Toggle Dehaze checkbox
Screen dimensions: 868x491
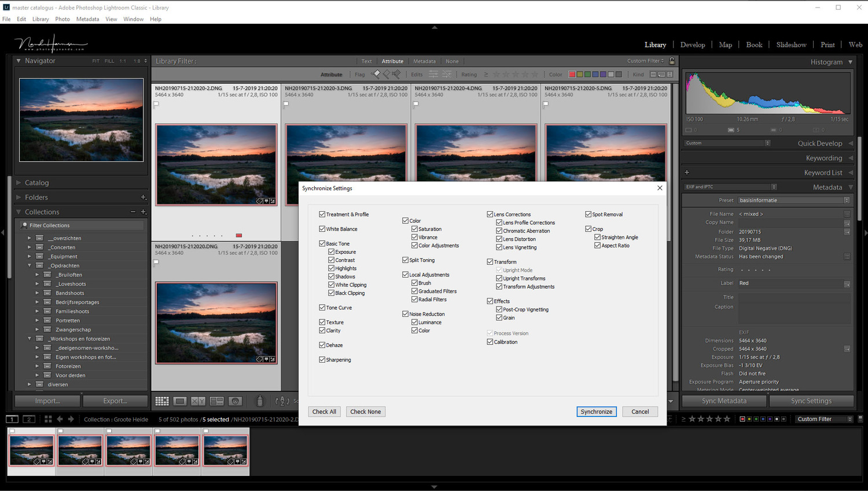[322, 345]
